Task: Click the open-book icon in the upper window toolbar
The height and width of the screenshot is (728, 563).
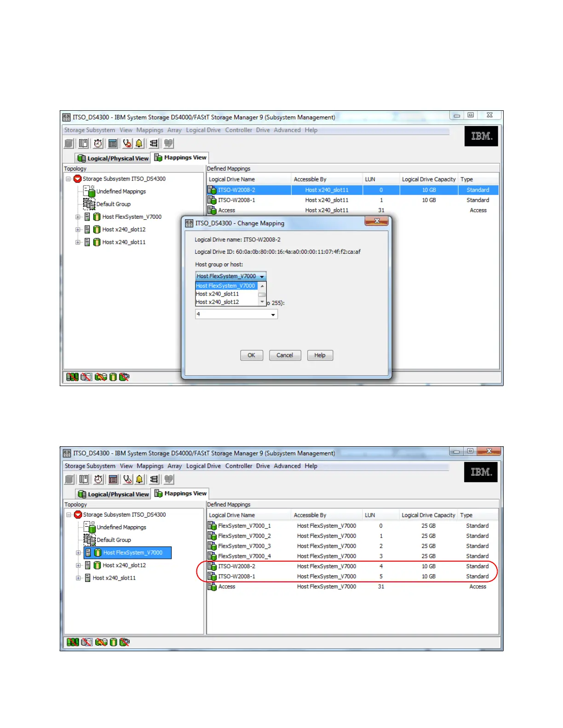Action: click(83, 143)
